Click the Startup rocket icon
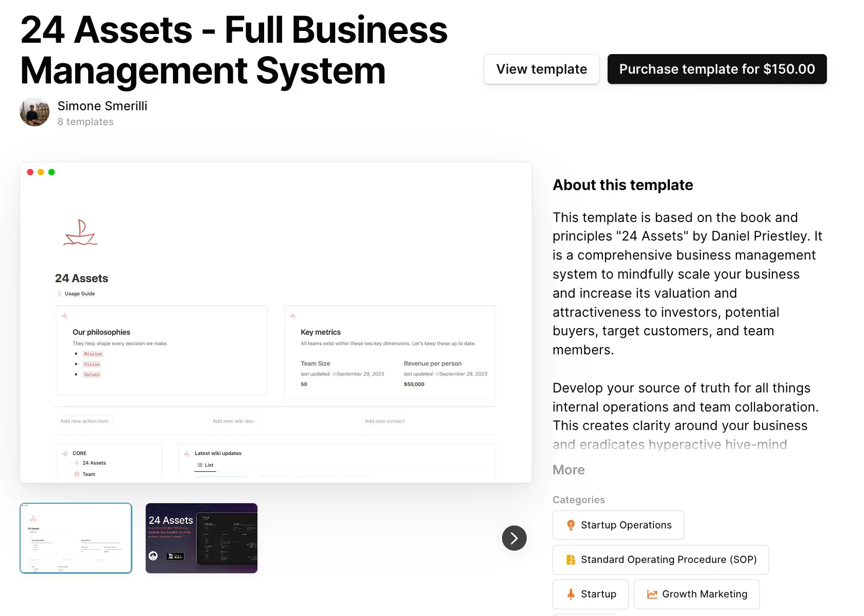 click(x=571, y=594)
